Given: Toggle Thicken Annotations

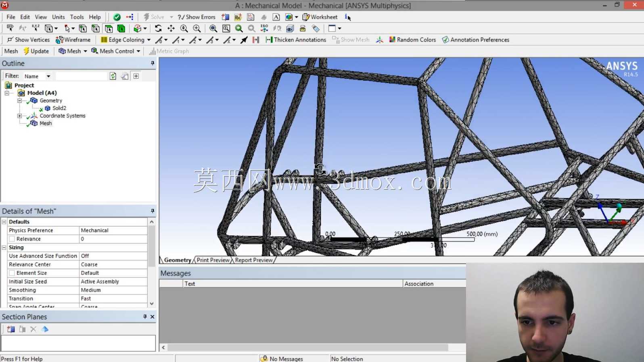Looking at the screenshot, I should click(x=296, y=40).
